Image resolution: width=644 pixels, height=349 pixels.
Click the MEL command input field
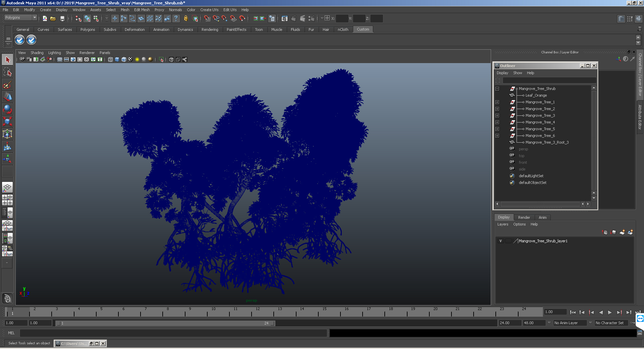[x=173, y=333]
